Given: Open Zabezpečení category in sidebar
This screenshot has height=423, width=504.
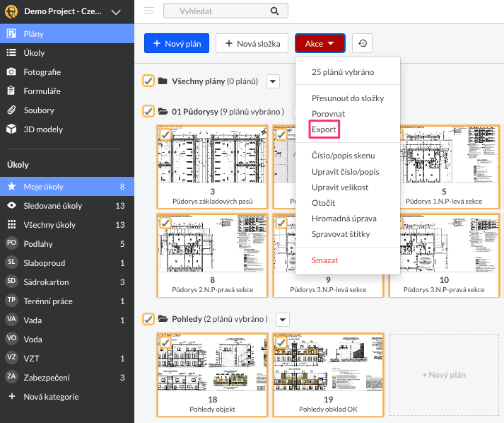Looking at the screenshot, I should point(67,377).
